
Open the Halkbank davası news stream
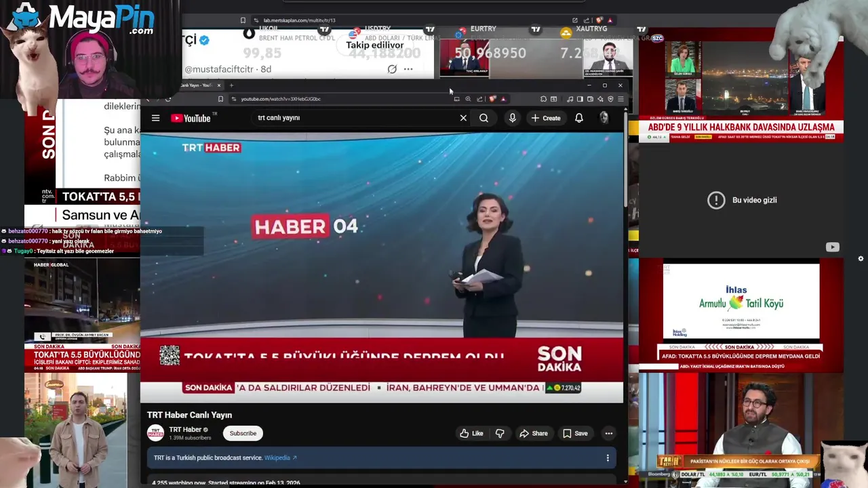[741, 85]
